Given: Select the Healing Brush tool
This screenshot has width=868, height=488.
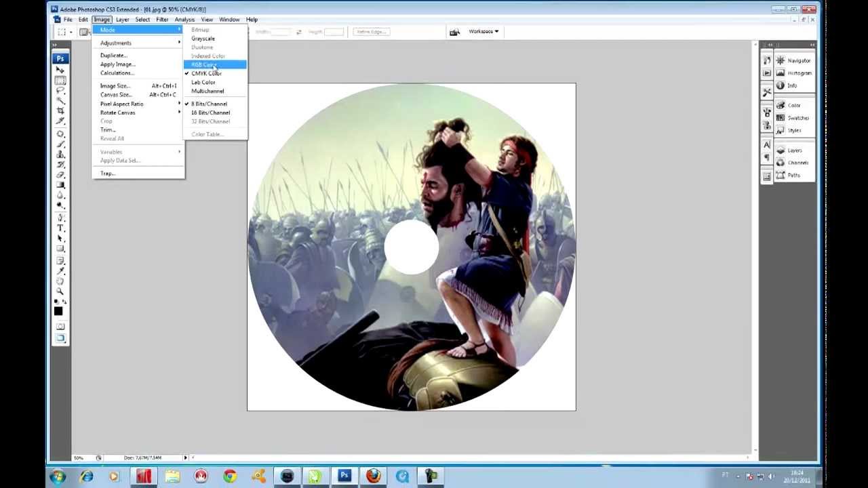Looking at the screenshot, I should (x=60, y=134).
